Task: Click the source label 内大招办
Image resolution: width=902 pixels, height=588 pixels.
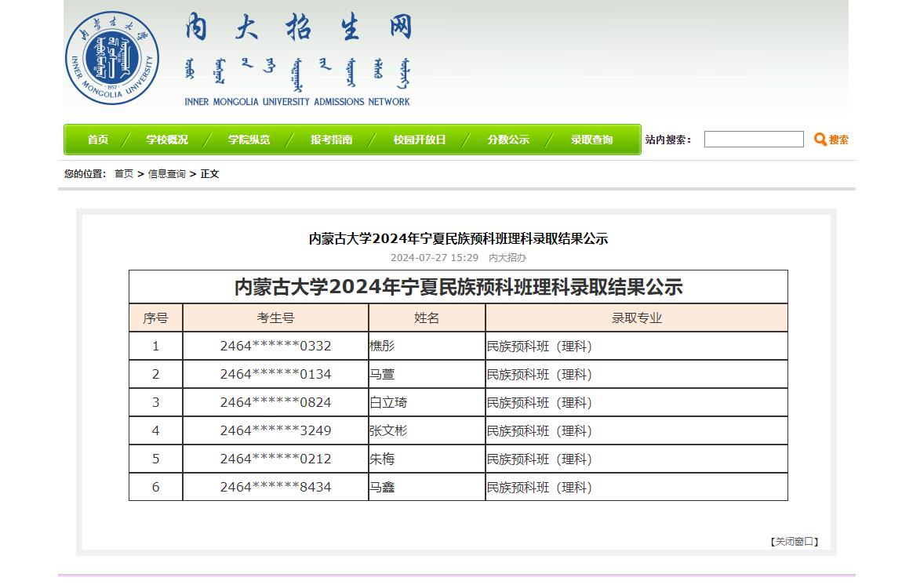Action: click(507, 257)
